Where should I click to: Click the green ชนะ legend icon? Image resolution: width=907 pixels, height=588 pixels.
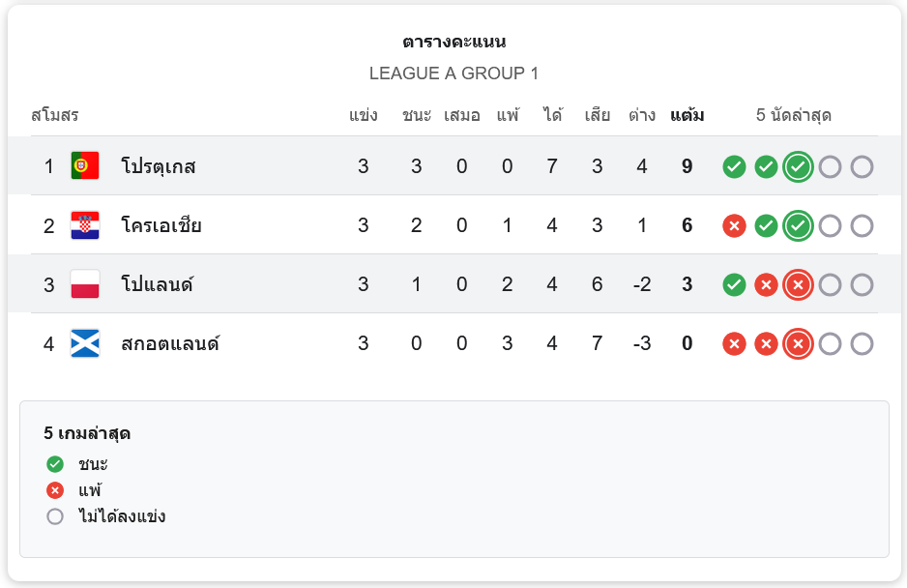coord(55,464)
